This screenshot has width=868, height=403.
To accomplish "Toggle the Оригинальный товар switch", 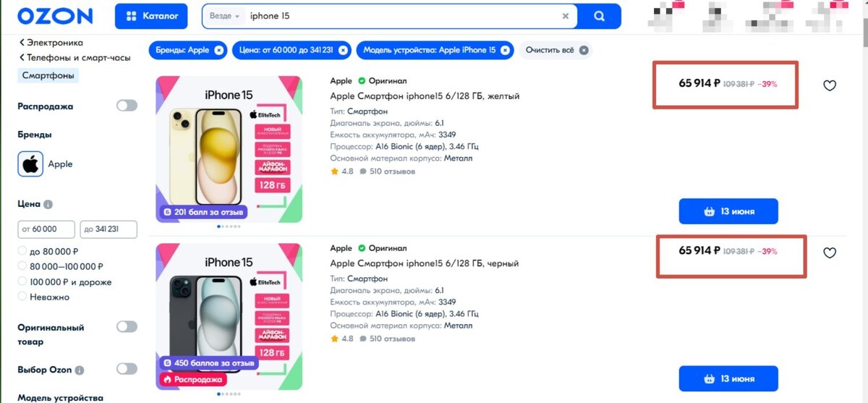I will coord(127,327).
